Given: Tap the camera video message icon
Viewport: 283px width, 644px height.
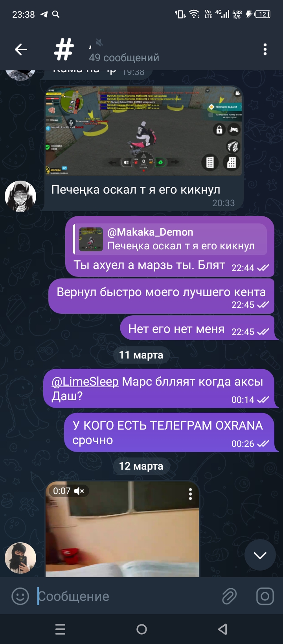Looking at the screenshot, I should tap(265, 596).
